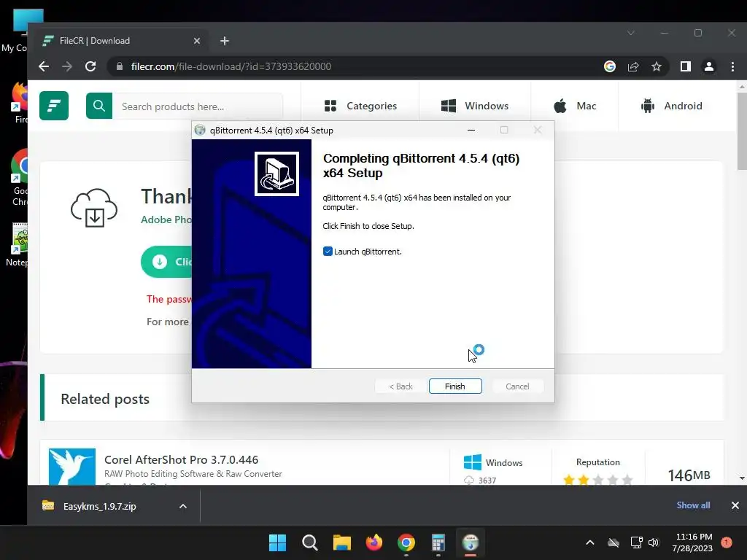Click qBittorrent installer taskbar icon
The image size is (747, 560).
coord(471,542)
